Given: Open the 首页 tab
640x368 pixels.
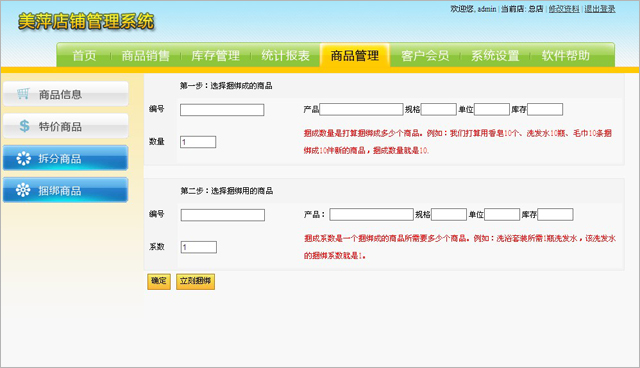Looking at the screenshot, I should (x=84, y=55).
